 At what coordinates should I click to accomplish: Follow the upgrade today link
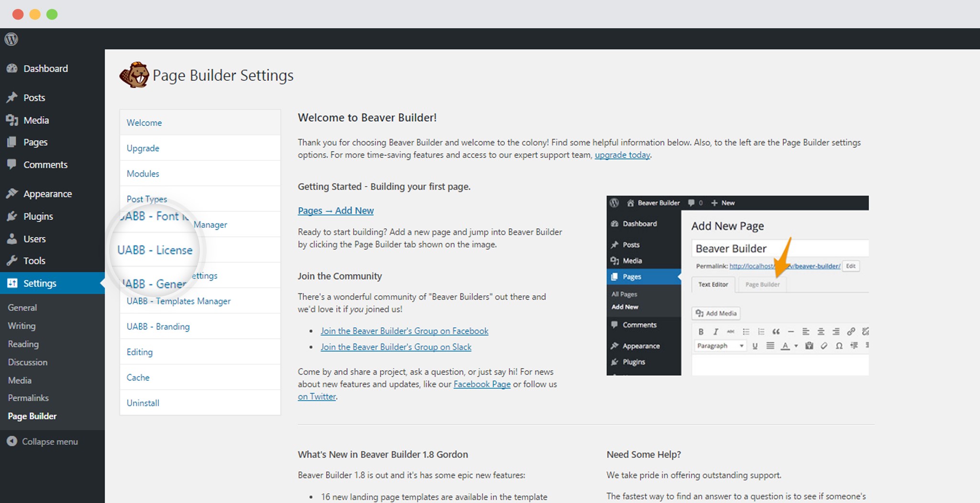[x=622, y=155]
